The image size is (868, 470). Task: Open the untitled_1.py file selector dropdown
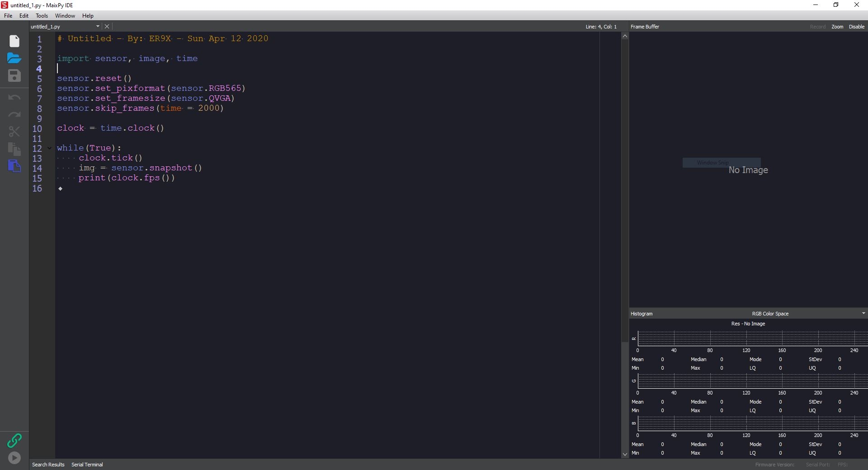pos(98,27)
